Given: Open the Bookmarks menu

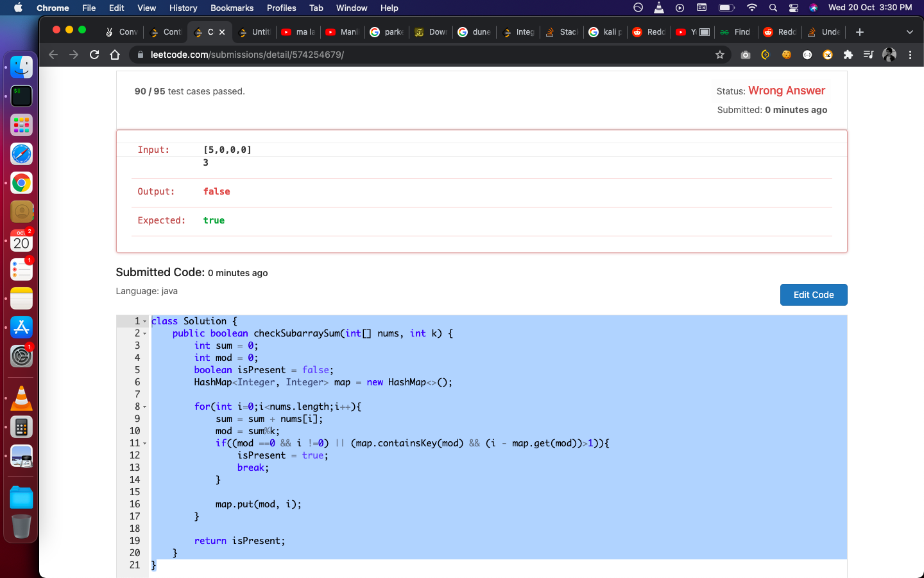Looking at the screenshot, I should 232,8.
